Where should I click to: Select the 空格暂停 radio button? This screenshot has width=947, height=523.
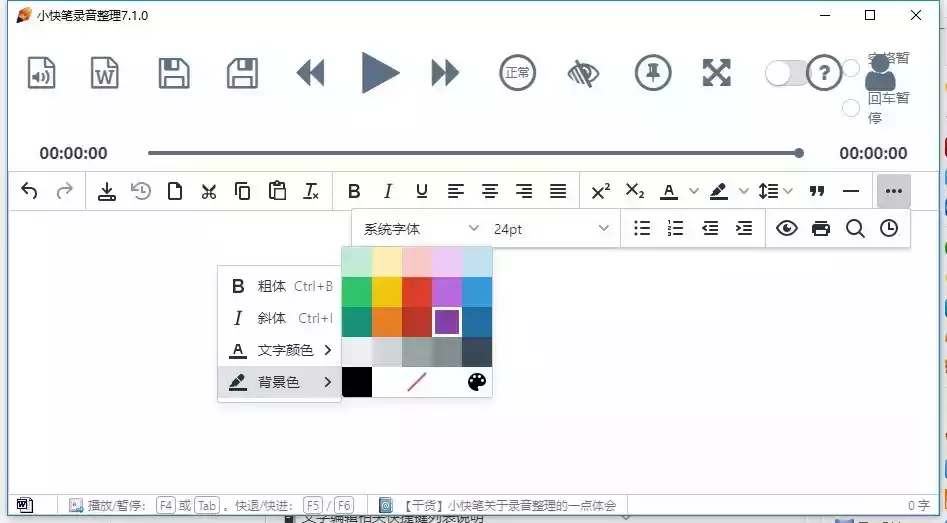coord(851,68)
